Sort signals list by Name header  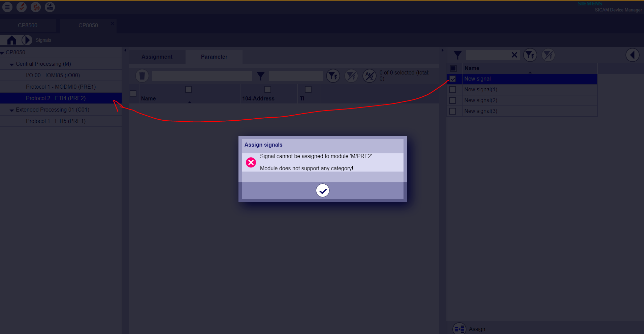[x=472, y=68]
